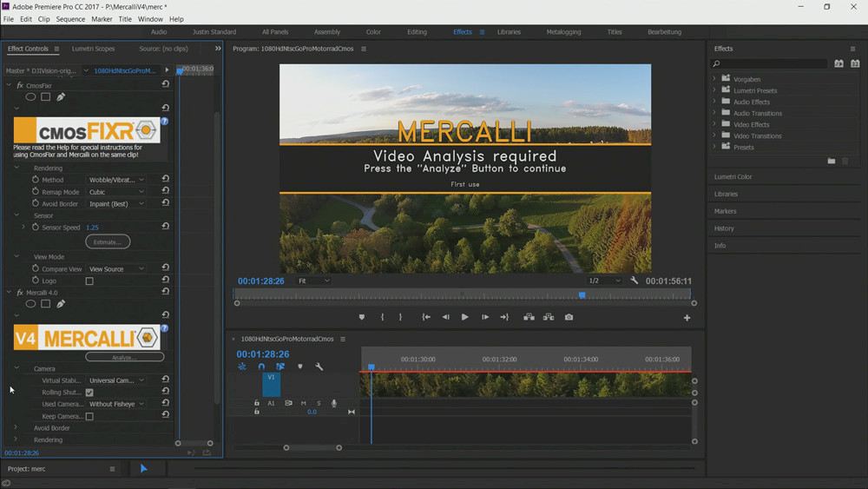
Task: Click the Analyze button
Action: point(124,357)
